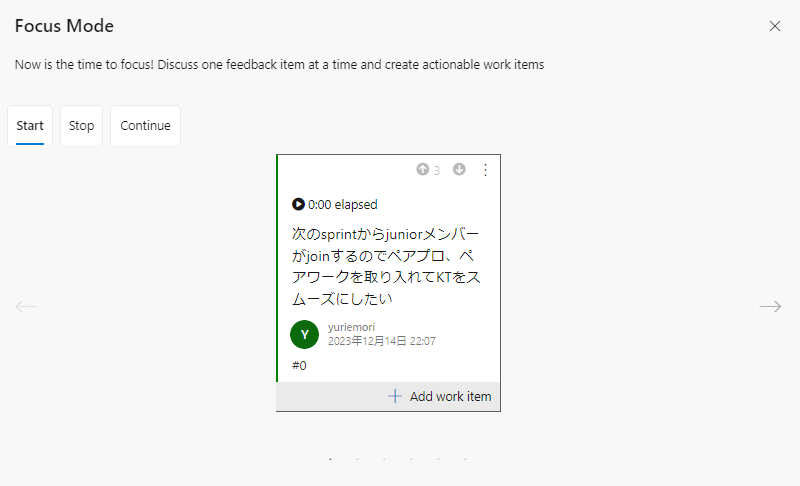The image size is (800, 486).
Task: Jump to the fifth carousel dot
Action: tap(438, 459)
